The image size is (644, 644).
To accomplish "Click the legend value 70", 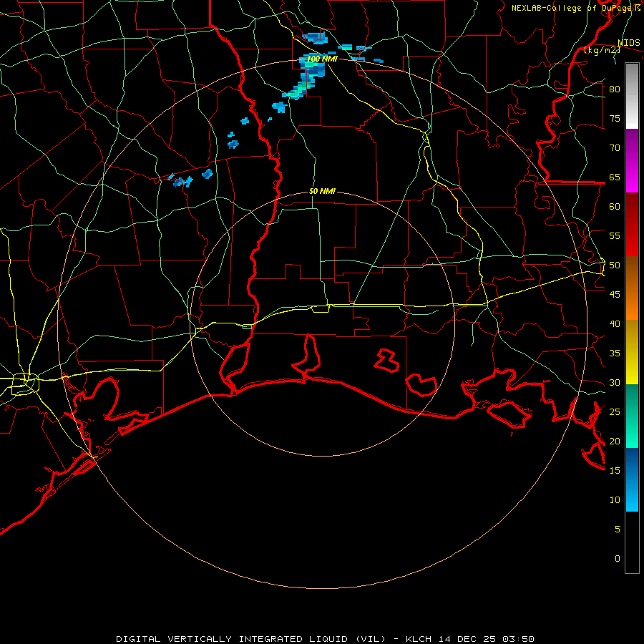I will (615, 148).
